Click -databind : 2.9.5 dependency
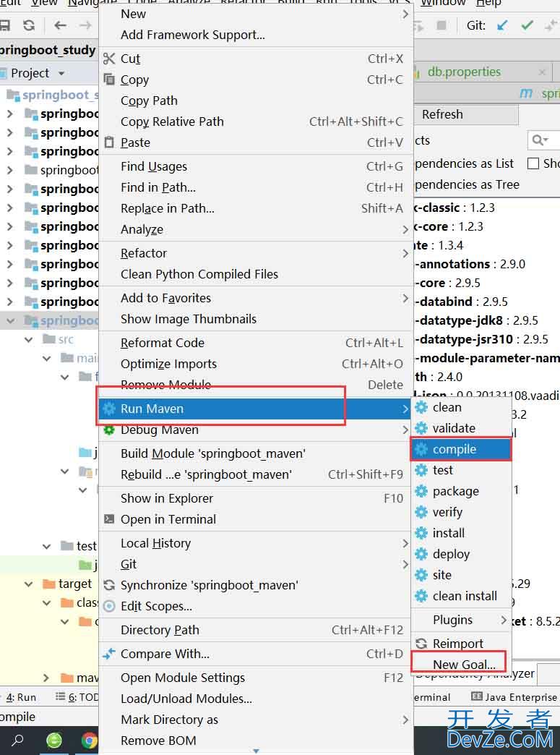Image resolution: width=560 pixels, height=755 pixels. (x=462, y=302)
